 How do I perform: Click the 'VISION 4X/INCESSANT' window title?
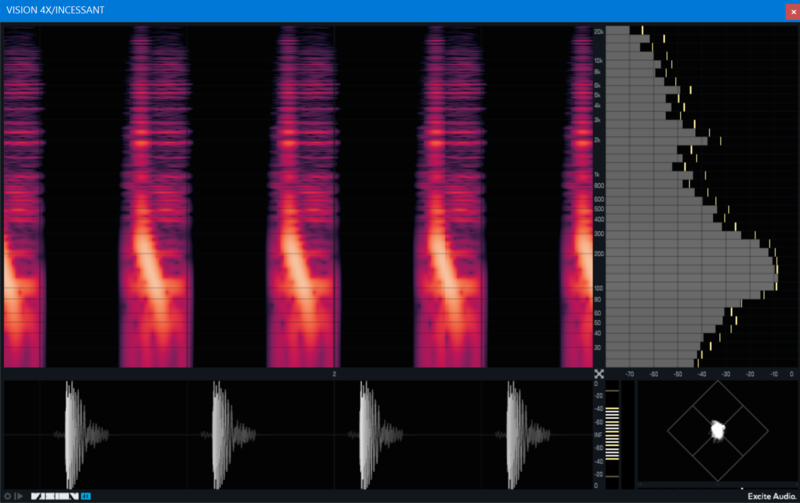click(55, 10)
